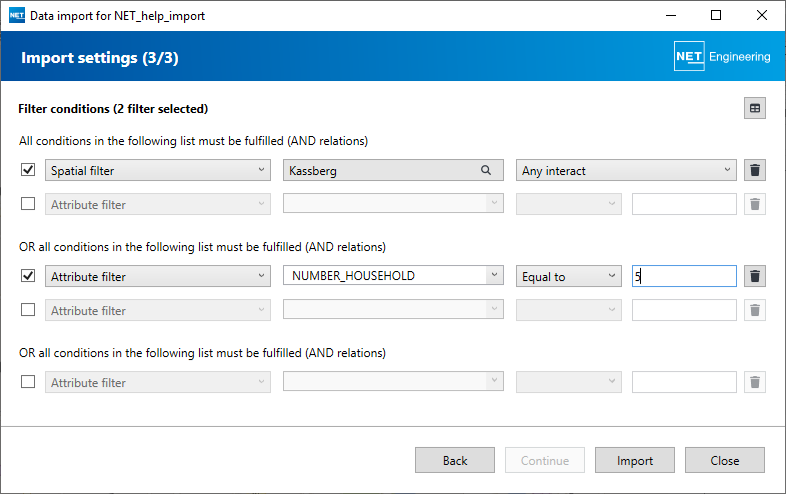Click the search magnifier in the Kassberg field
The height and width of the screenshot is (494, 786).
(x=486, y=171)
